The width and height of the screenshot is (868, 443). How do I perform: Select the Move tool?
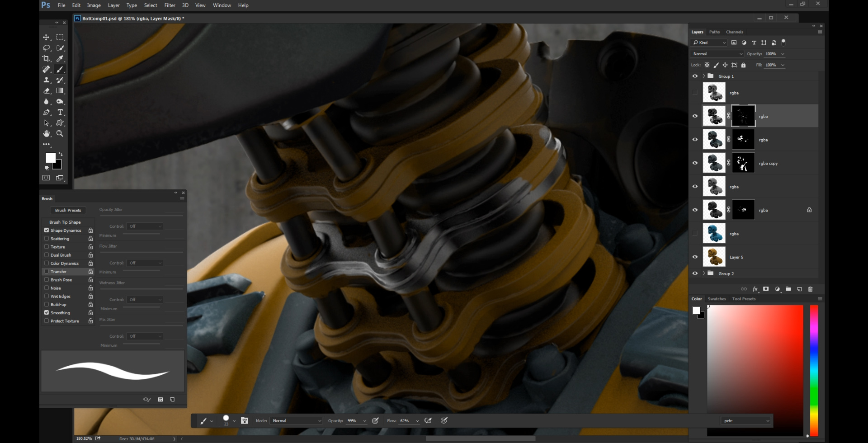[46, 37]
